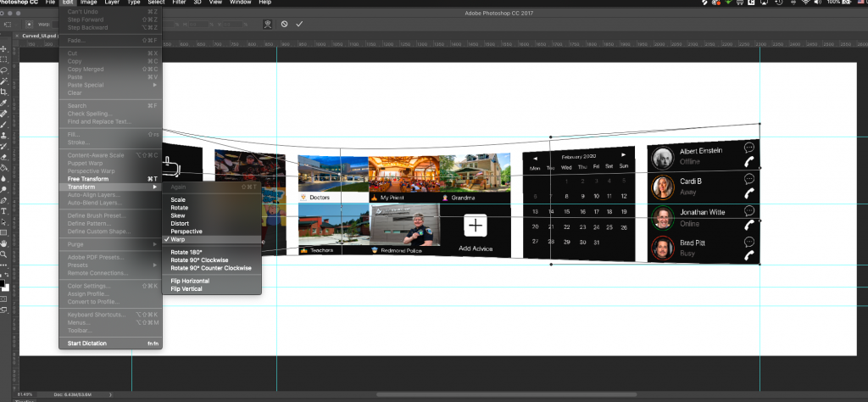Select the Blur tool

coord(4,178)
